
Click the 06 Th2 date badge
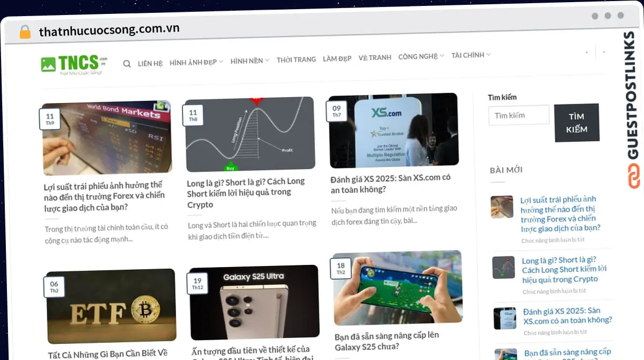coord(54,287)
